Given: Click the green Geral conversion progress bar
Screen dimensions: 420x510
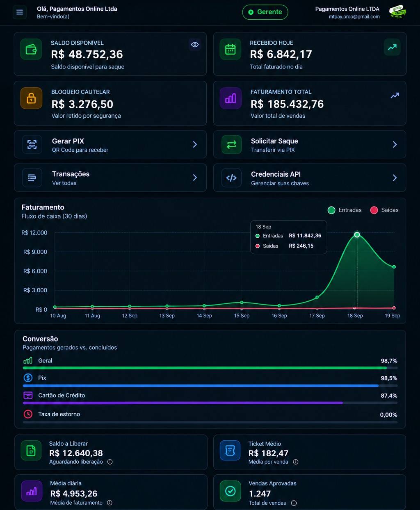Looking at the screenshot, I should pos(210,368).
